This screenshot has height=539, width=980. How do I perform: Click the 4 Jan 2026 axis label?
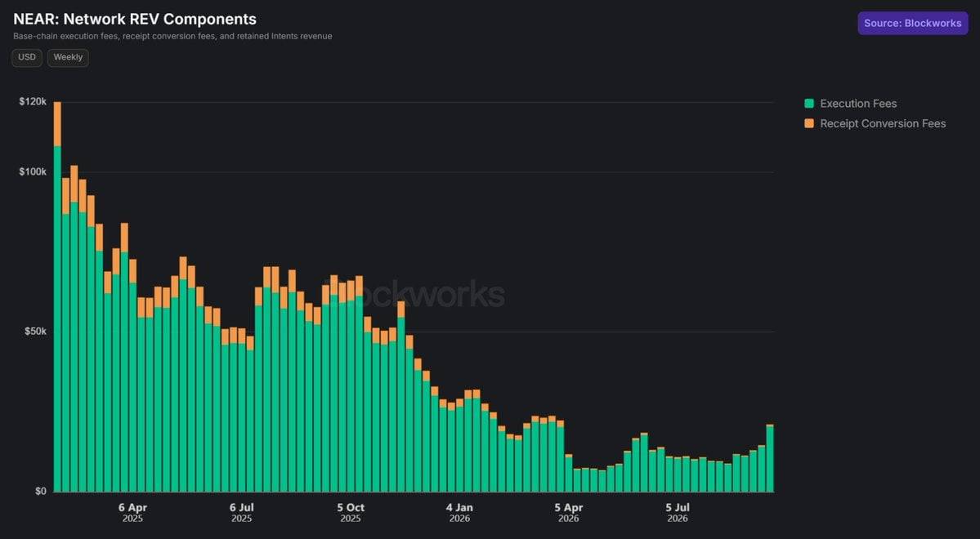459,513
